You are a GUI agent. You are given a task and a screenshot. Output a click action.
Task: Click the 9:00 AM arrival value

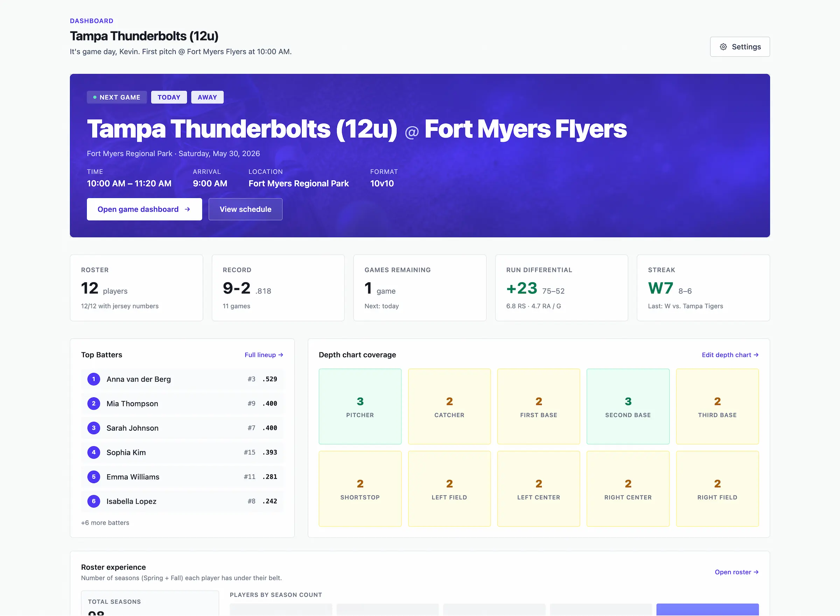[210, 183]
